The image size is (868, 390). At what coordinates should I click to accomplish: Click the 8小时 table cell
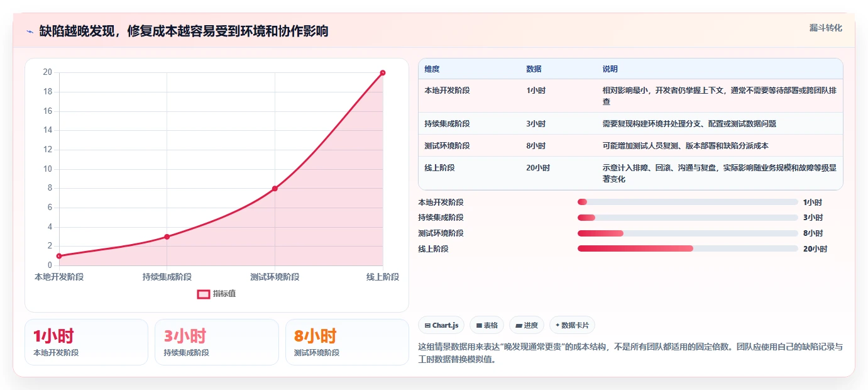536,146
